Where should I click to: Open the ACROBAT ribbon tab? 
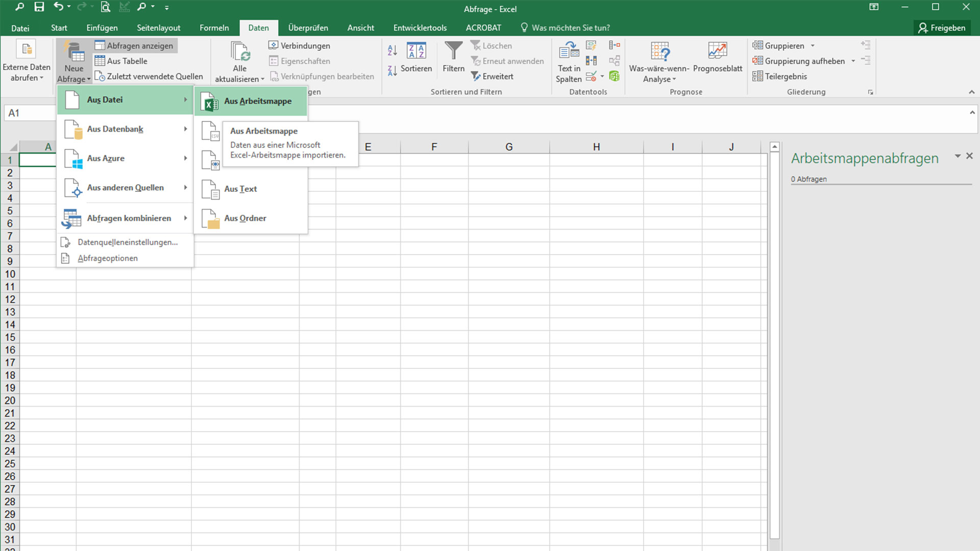(x=483, y=28)
